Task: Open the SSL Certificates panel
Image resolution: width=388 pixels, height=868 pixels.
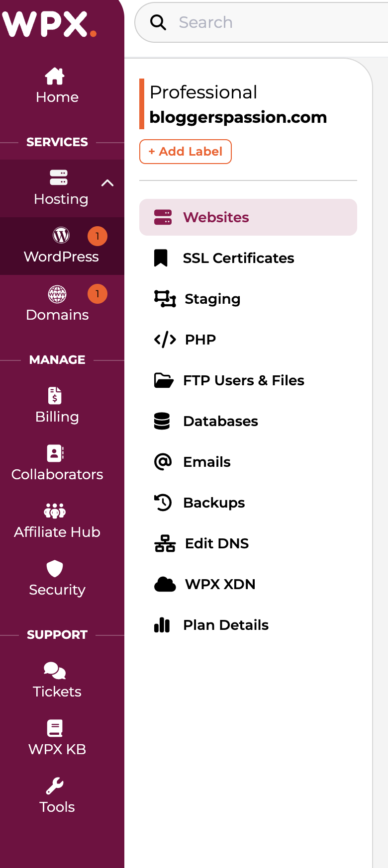Action: (239, 258)
